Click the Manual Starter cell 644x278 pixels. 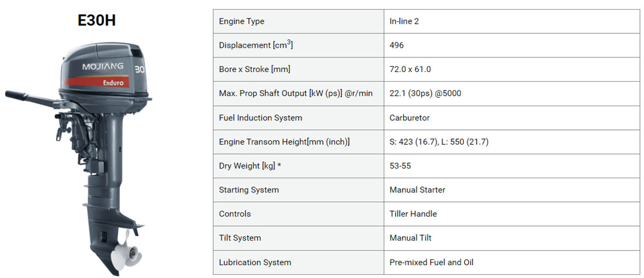click(511, 190)
